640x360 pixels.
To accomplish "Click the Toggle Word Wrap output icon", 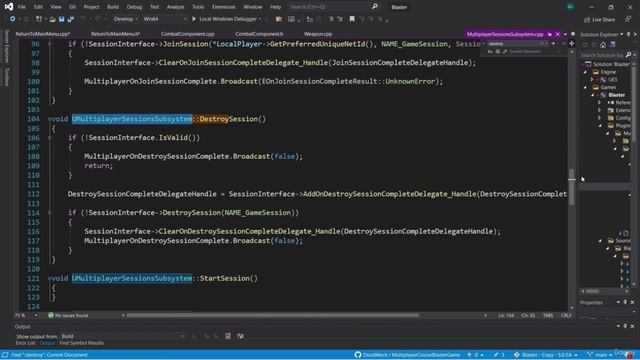I will [240, 336].
